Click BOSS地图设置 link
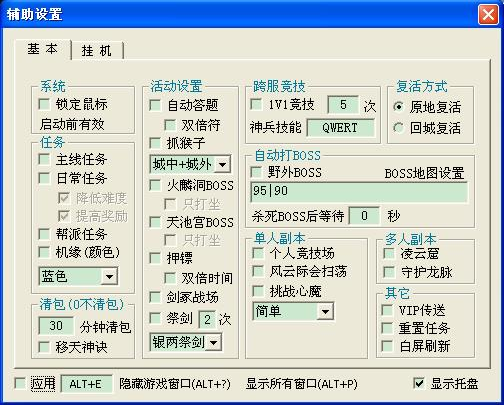Viewport: 504px width, 405px height. tap(424, 173)
